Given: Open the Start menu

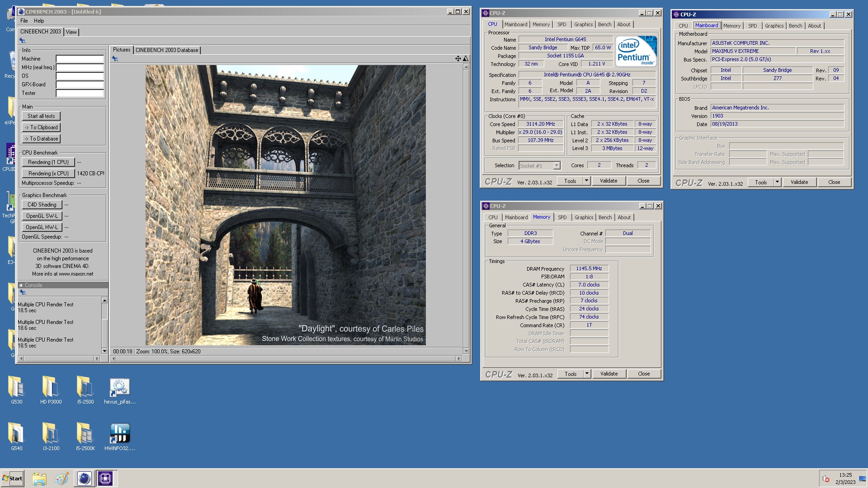Looking at the screenshot, I should [12, 479].
